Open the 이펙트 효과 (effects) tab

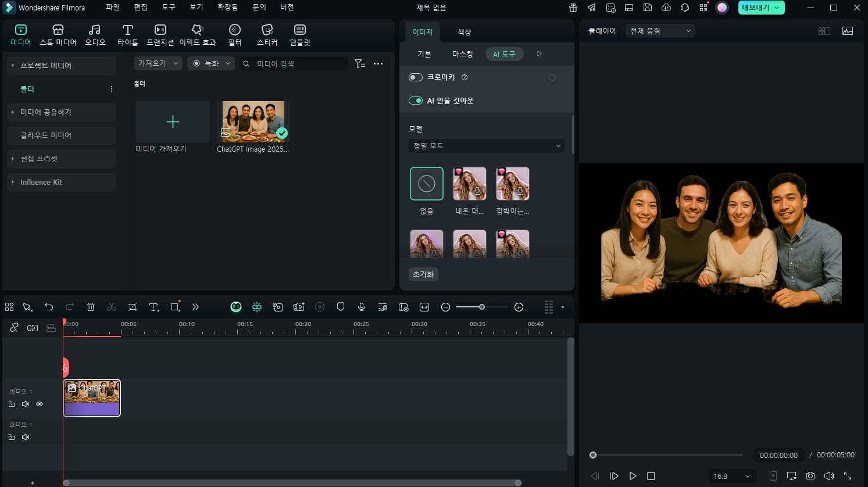[198, 35]
